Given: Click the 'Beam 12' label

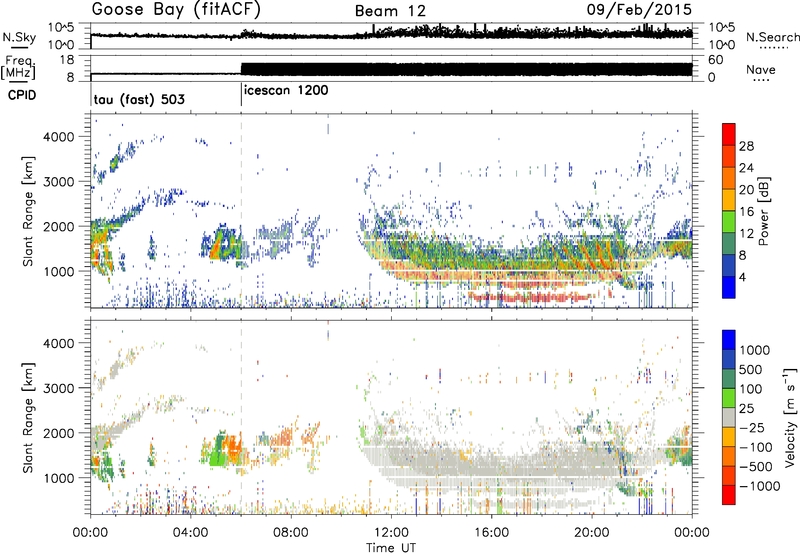Looking at the screenshot, I should coord(390,11).
